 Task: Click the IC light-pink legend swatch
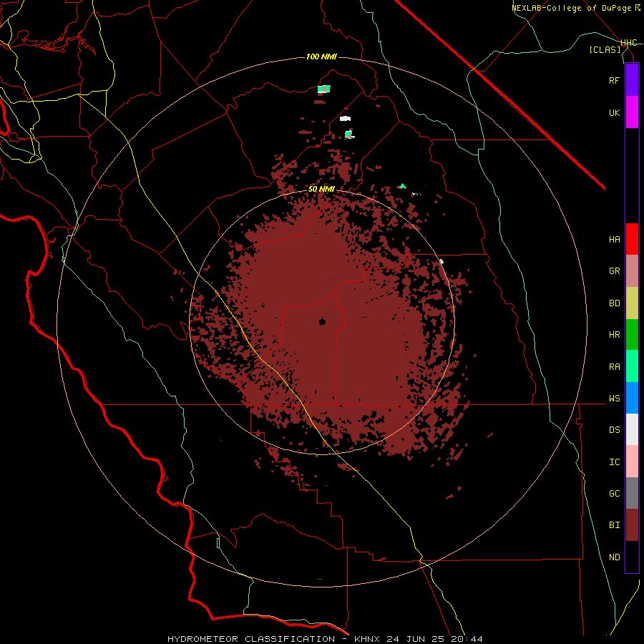(x=632, y=462)
